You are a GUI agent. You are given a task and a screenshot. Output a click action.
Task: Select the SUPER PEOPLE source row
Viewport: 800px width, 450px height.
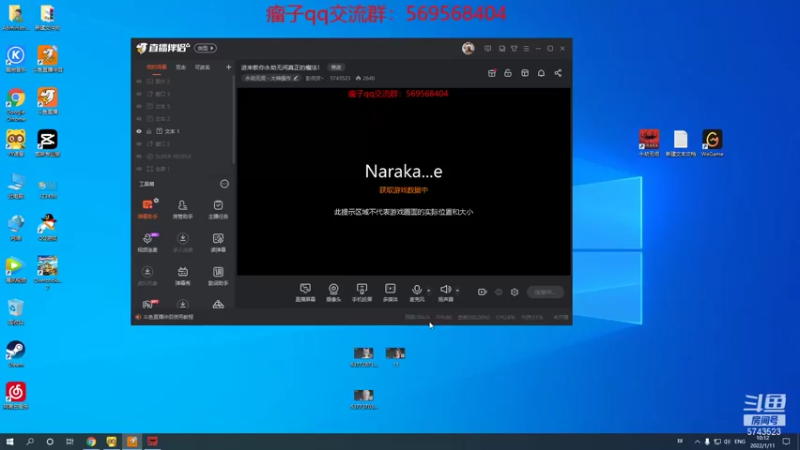[x=183, y=156]
